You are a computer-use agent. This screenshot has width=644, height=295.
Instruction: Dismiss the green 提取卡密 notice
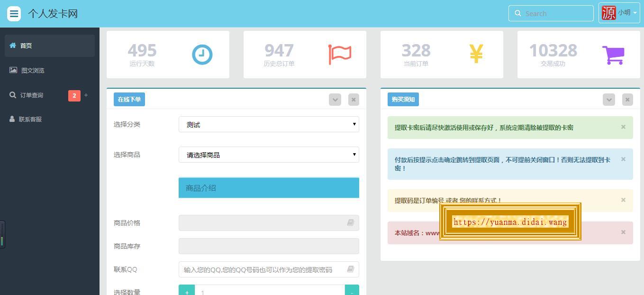click(x=623, y=127)
